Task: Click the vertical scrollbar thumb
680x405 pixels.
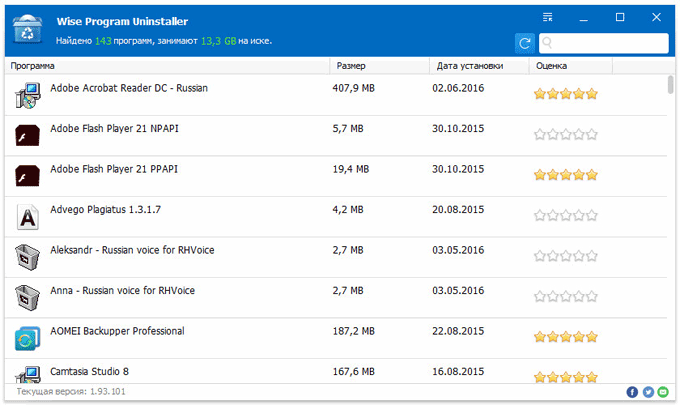Action: [670, 85]
